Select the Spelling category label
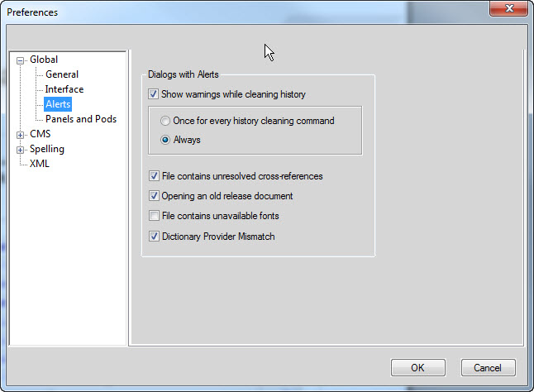 pos(47,149)
